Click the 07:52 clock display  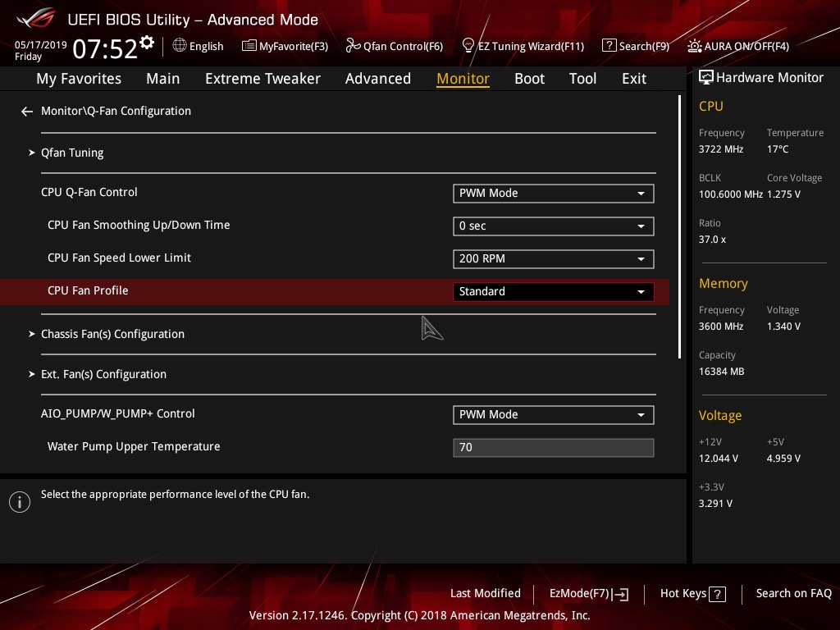pyautogui.click(x=105, y=49)
